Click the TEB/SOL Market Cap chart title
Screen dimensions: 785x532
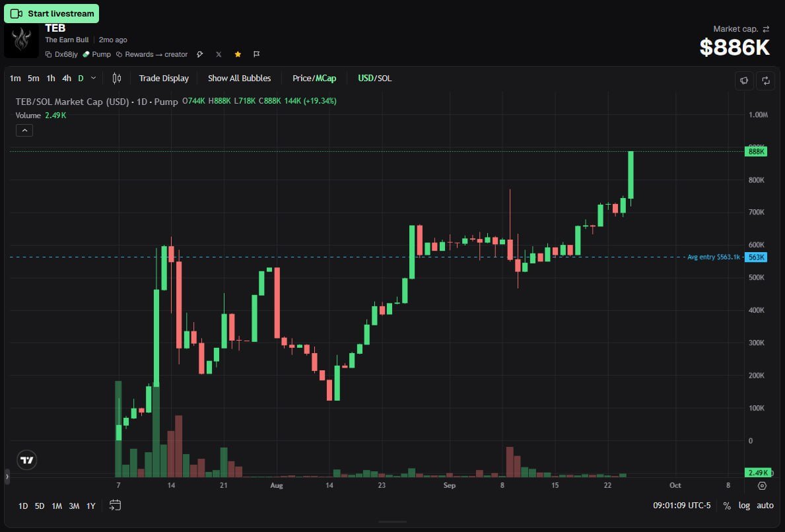[x=96, y=102]
